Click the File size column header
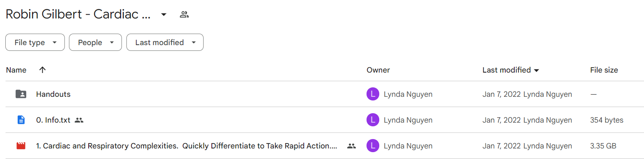Image resolution: width=644 pixels, height=162 pixels. (604, 70)
